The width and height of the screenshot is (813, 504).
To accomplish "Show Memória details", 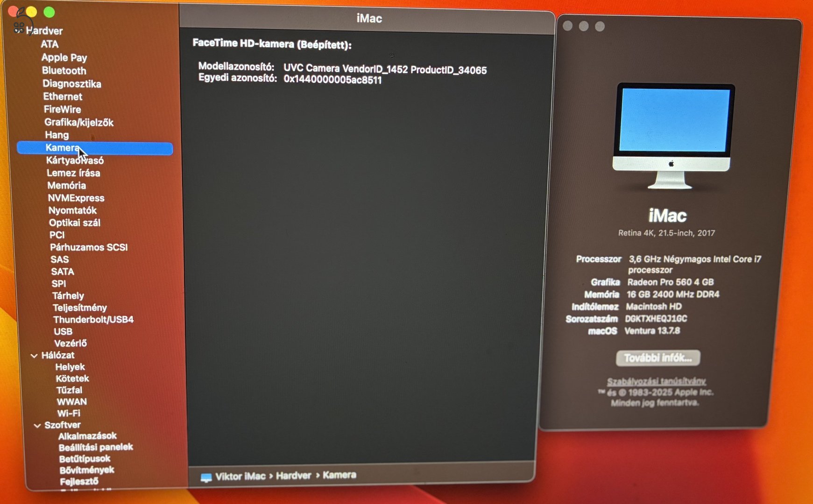I will (x=66, y=186).
